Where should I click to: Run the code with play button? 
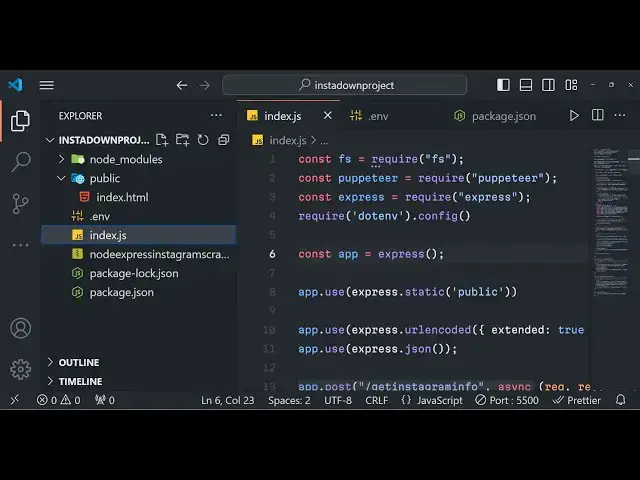tap(574, 116)
